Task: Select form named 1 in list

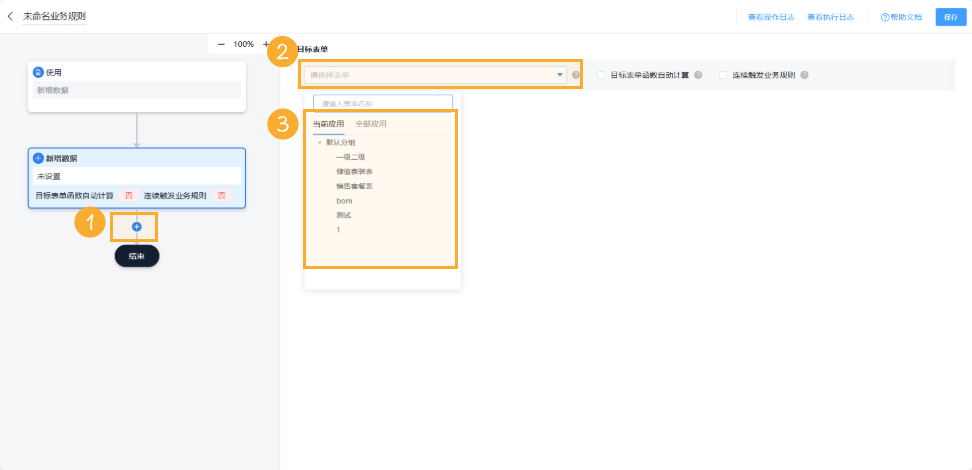Action: [338, 230]
